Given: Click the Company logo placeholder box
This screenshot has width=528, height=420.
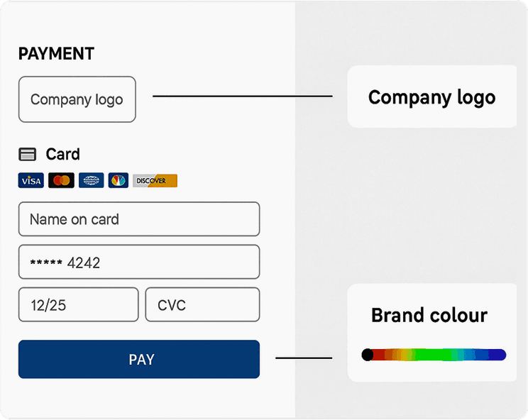Looking at the screenshot, I should tap(77, 99).
